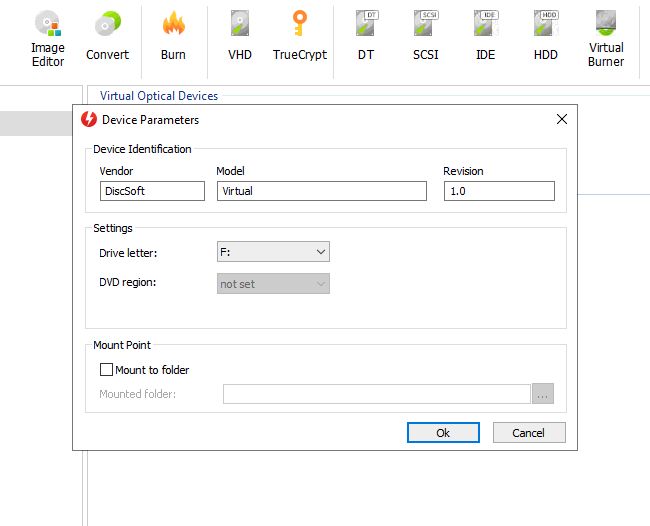Screen dimensions: 650x526
Task: Open the Virtual Burner tool
Action: pyautogui.click(x=606, y=39)
